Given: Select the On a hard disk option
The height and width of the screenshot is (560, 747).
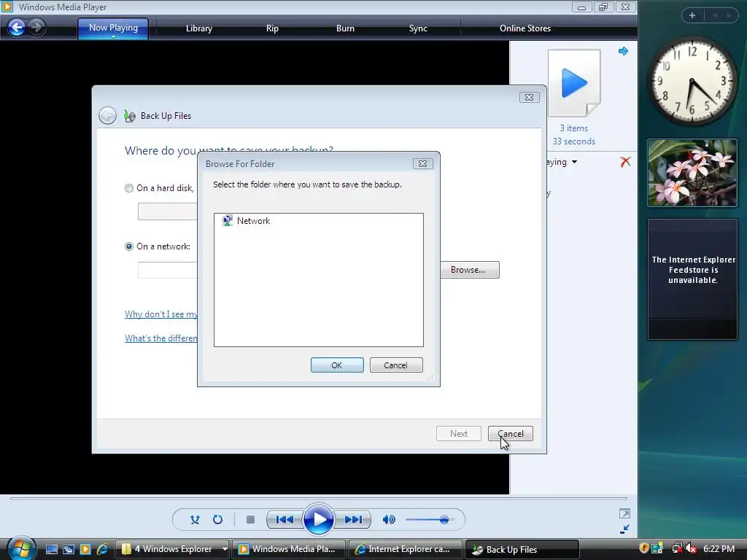Looking at the screenshot, I should tap(128, 188).
